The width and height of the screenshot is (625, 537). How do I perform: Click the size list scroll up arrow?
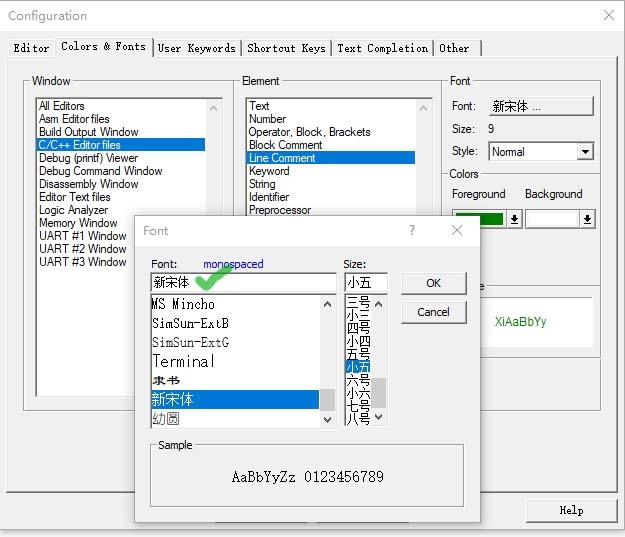[378, 305]
